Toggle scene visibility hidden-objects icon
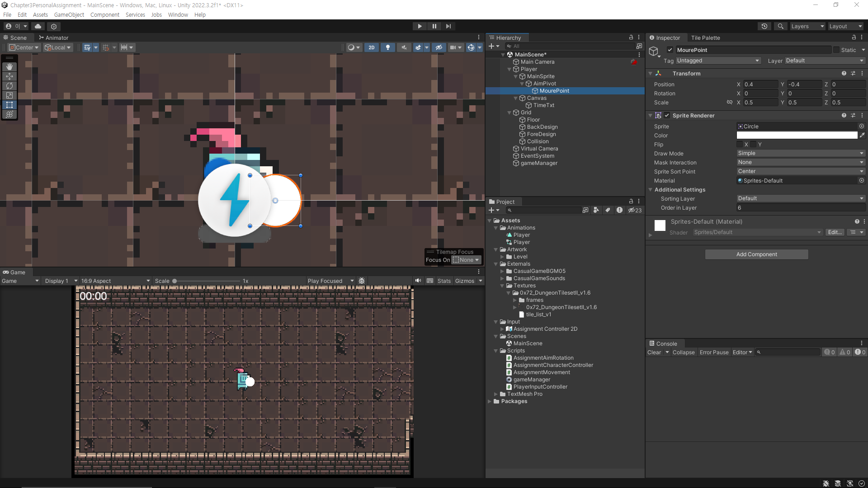This screenshot has height=488, width=868. [439, 47]
